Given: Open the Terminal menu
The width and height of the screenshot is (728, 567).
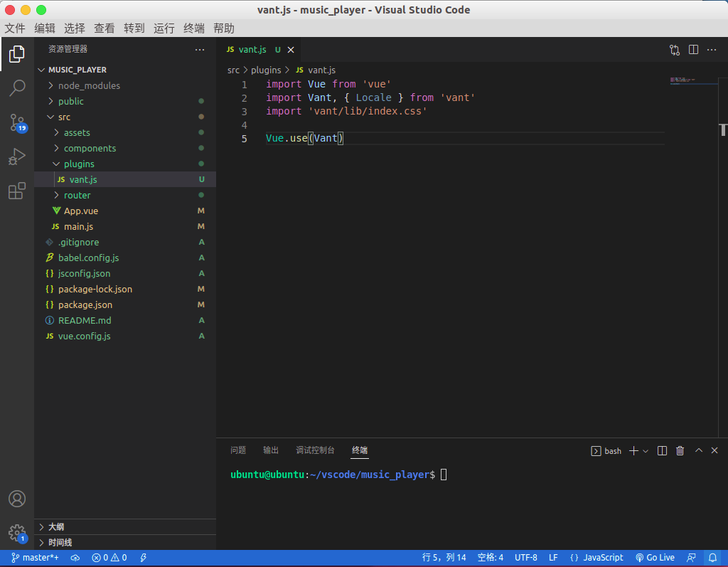Looking at the screenshot, I should pyautogui.click(x=194, y=28).
